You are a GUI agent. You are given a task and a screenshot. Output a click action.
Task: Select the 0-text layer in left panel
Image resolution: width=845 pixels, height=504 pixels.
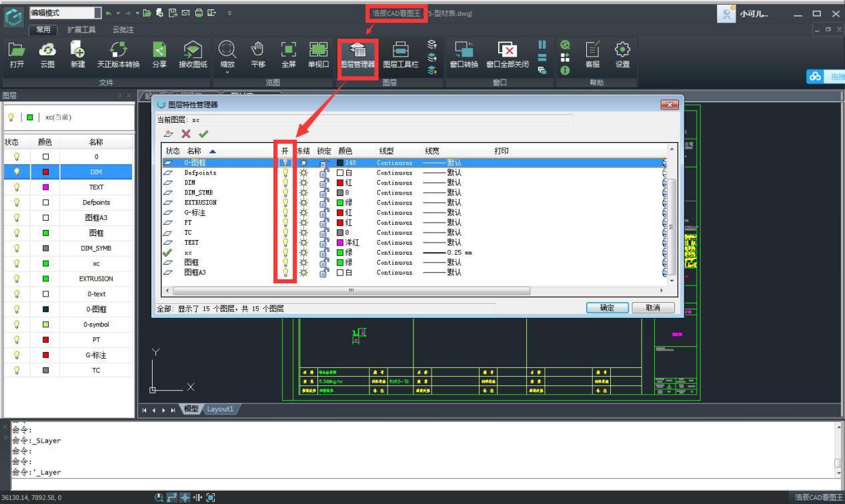pos(96,294)
